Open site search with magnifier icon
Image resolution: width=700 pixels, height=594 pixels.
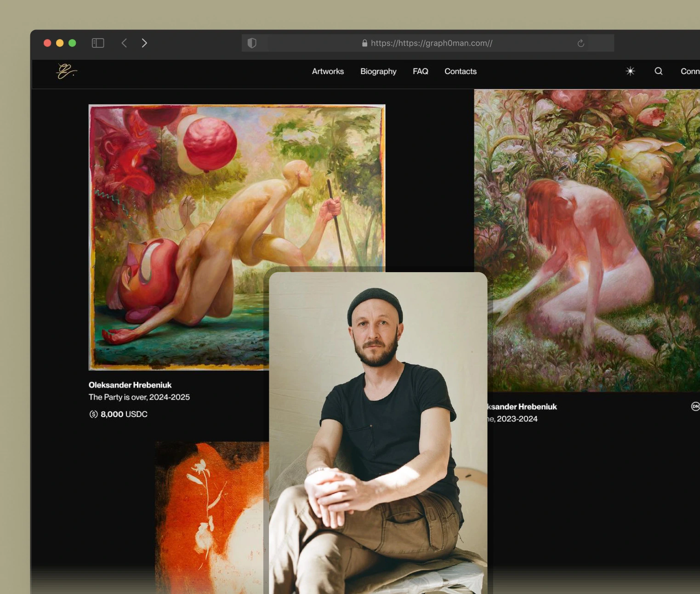(x=658, y=71)
